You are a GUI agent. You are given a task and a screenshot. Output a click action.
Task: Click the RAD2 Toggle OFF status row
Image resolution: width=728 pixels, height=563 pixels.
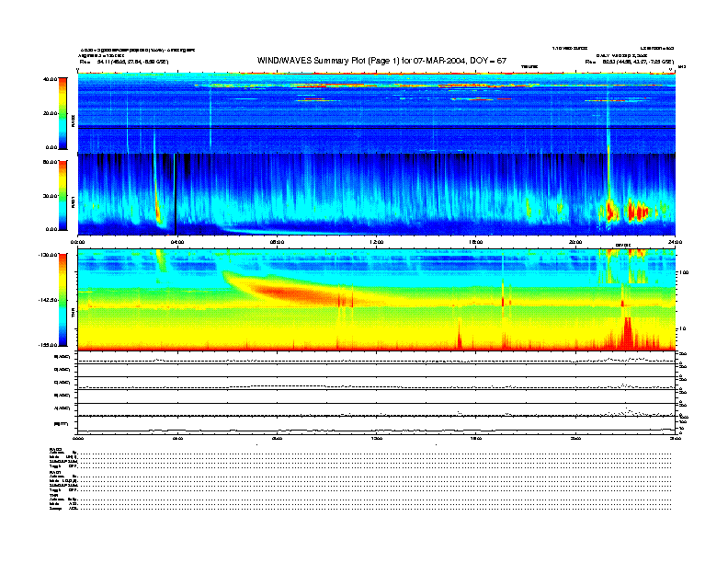(x=60, y=466)
